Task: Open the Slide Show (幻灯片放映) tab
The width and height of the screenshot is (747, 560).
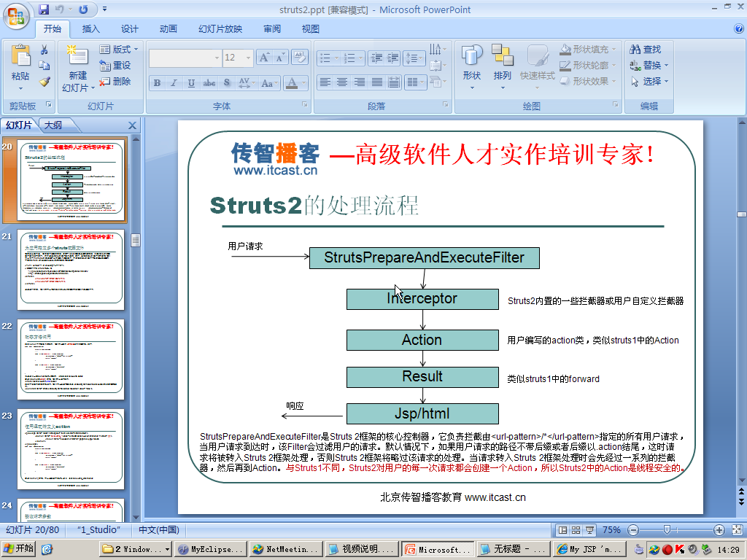Action: tap(220, 28)
